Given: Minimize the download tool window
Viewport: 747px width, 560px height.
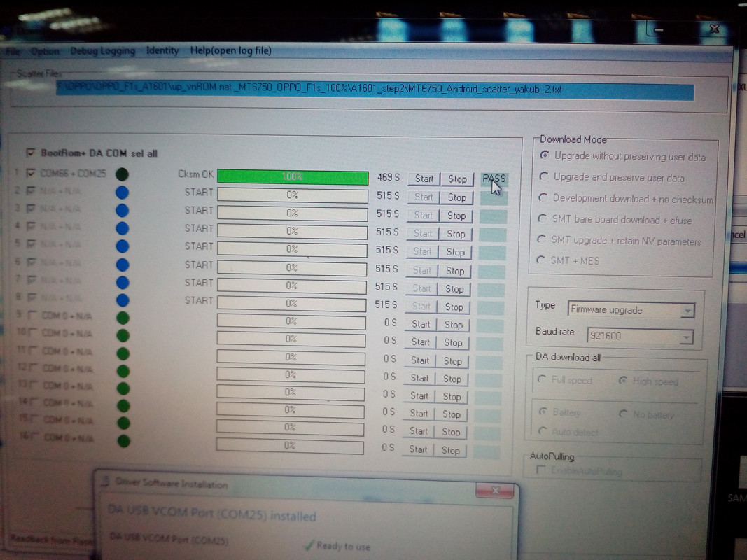Looking at the screenshot, I should pos(659,30).
